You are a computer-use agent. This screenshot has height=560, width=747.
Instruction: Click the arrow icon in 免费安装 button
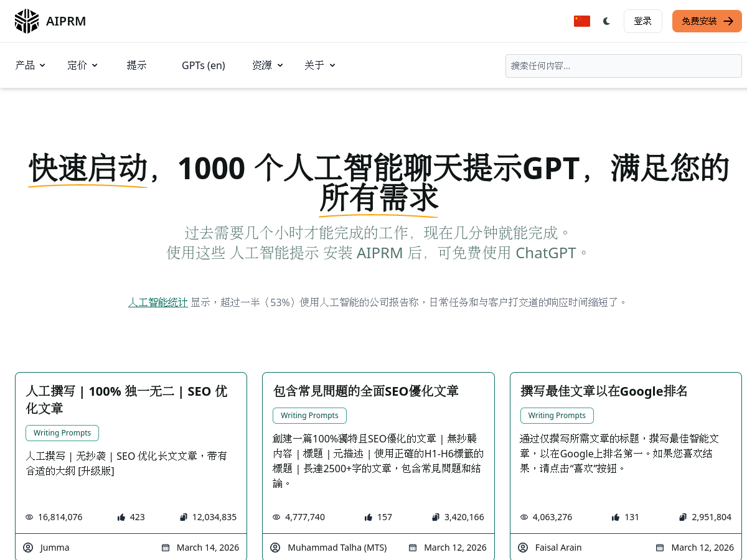pyautogui.click(x=728, y=21)
